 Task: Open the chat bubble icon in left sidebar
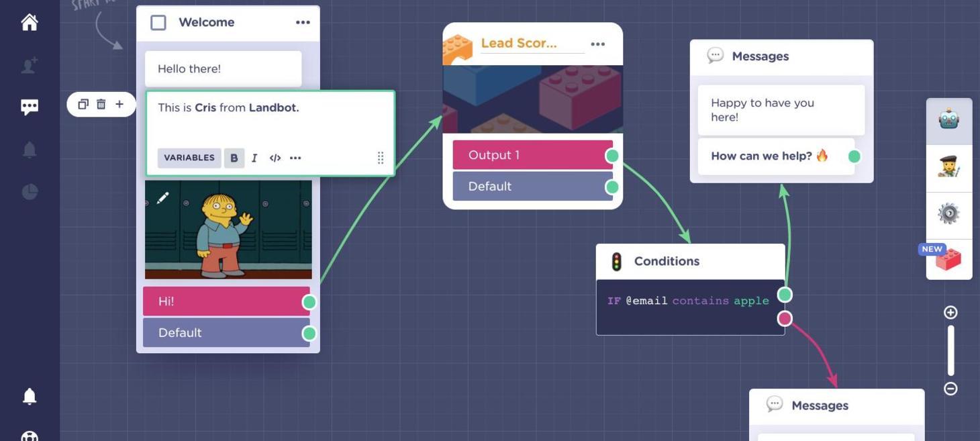click(x=30, y=107)
